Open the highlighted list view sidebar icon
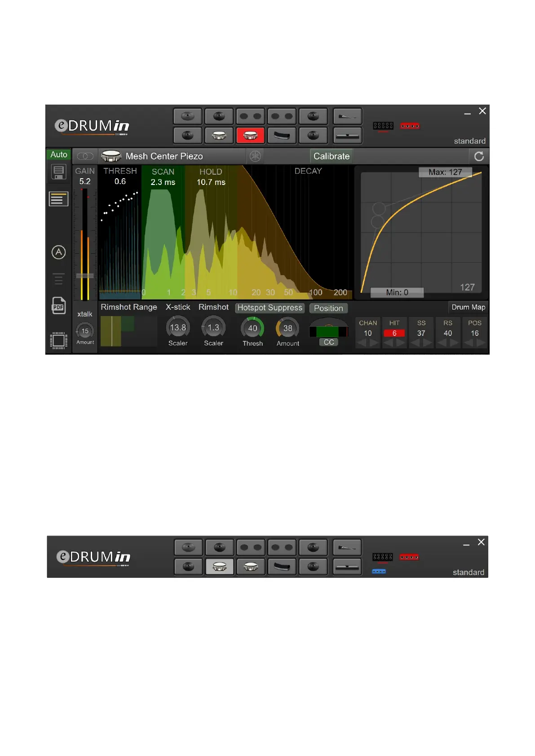The height and width of the screenshot is (756, 535). [58, 199]
